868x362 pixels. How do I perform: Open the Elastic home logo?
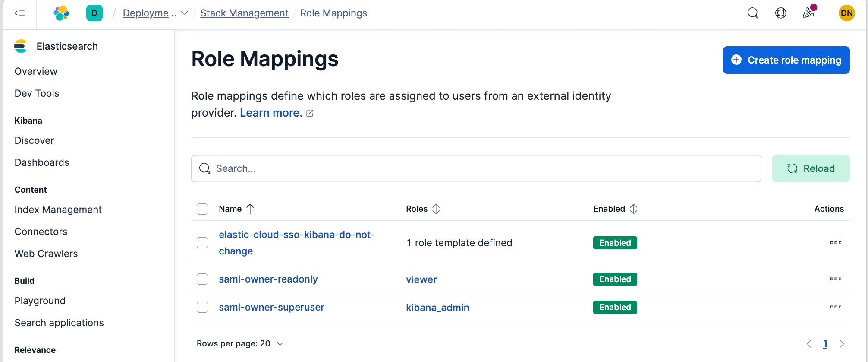click(x=61, y=13)
